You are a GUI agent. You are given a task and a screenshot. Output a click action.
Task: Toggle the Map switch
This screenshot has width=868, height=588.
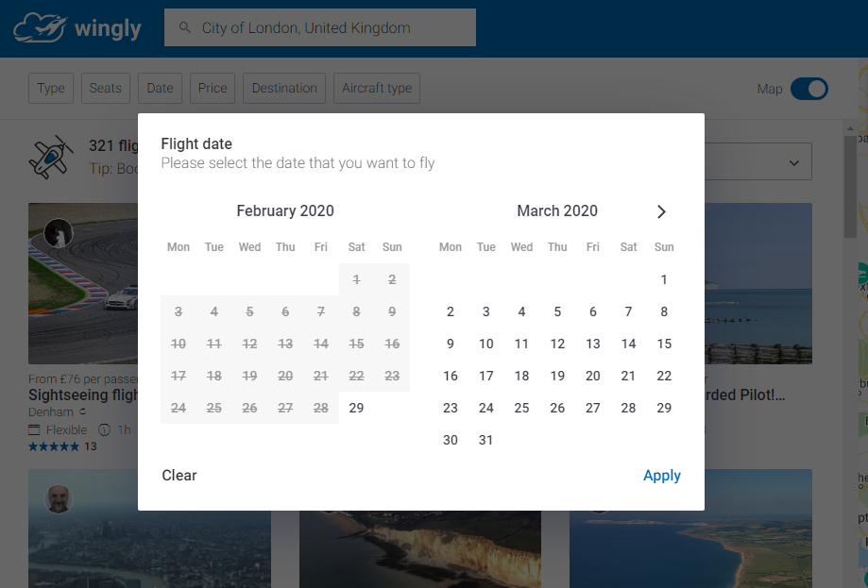808,89
